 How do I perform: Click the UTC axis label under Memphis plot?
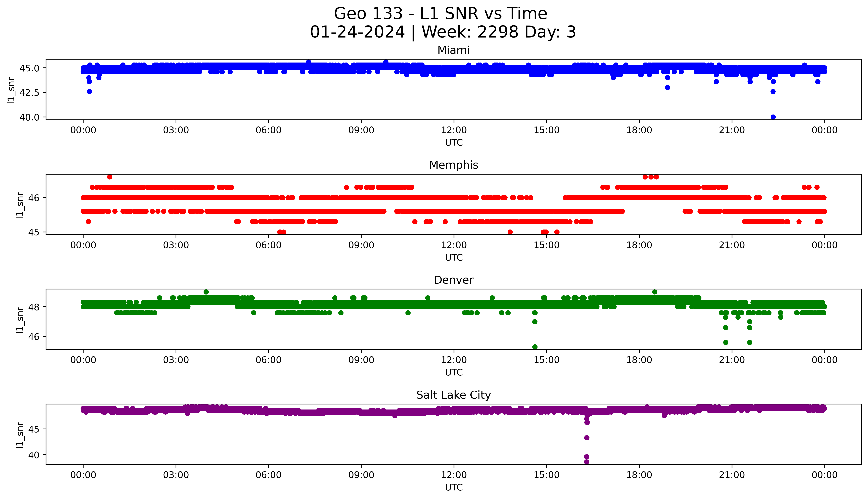(x=454, y=257)
